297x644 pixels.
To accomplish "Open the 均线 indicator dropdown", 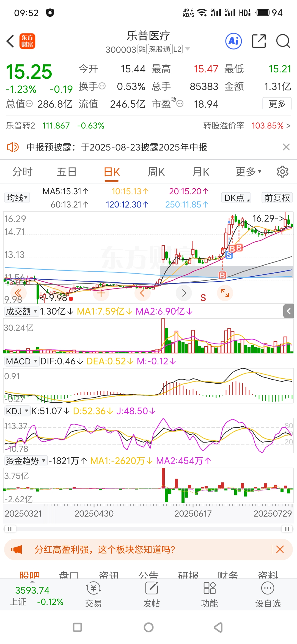I will click(17, 198).
